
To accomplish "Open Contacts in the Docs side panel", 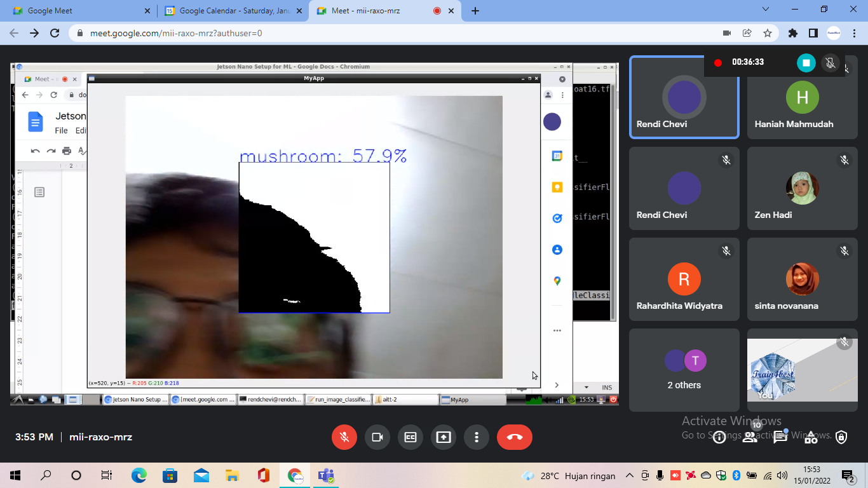I will 557,250.
